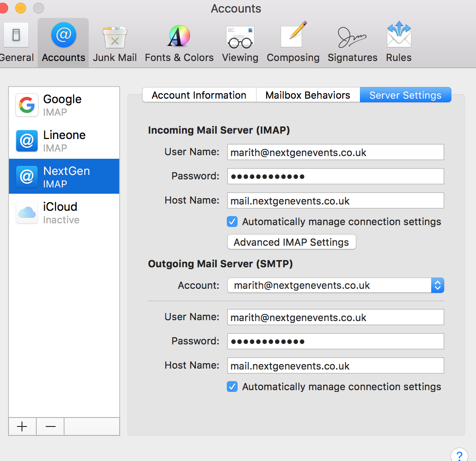Click the incoming IMAP Password field
This screenshot has width=476, height=461.
tap(335, 176)
